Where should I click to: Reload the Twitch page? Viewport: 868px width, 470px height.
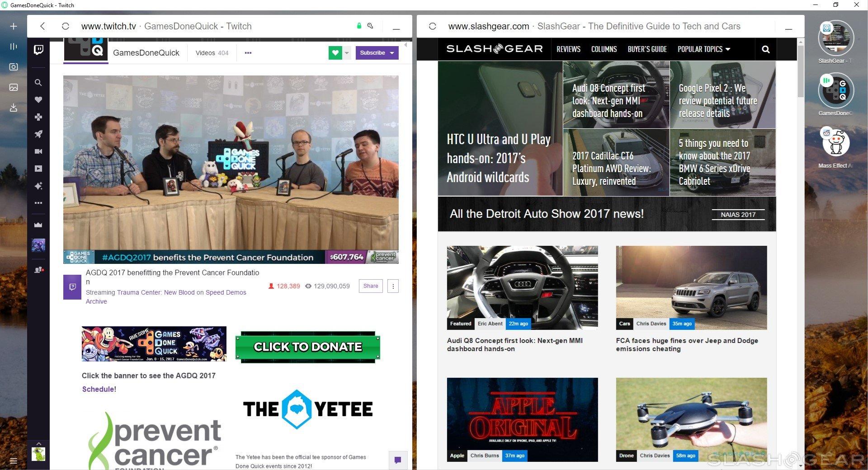click(x=65, y=26)
